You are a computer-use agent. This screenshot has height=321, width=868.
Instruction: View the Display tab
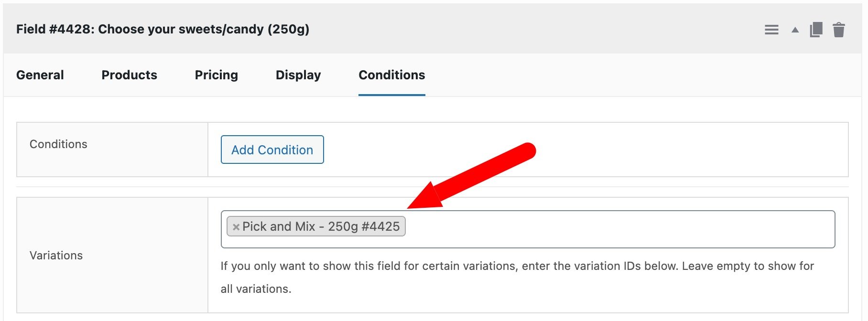click(298, 75)
